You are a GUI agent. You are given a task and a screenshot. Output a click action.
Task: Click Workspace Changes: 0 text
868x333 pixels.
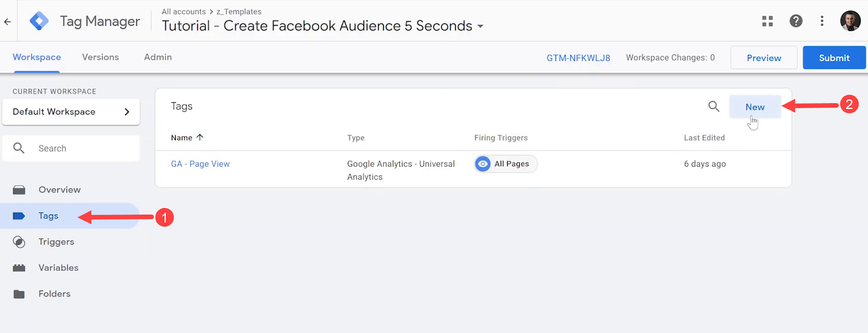pos(671,58)
